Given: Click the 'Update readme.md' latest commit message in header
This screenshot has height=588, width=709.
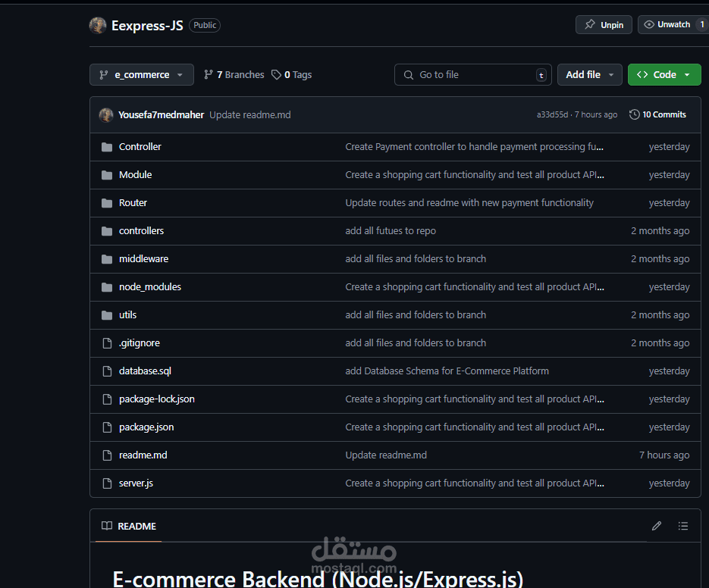Looking at the screenshot, I should [250, 115].
